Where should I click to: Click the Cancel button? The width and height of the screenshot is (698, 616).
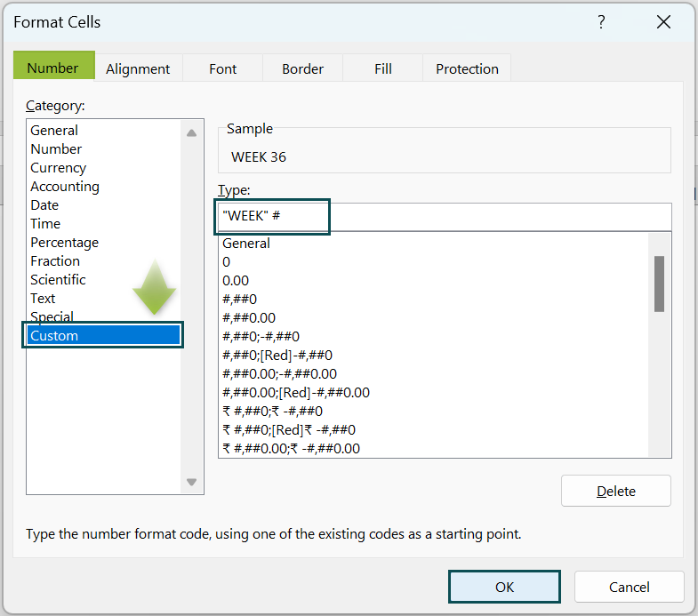click(x=629, y=587)
